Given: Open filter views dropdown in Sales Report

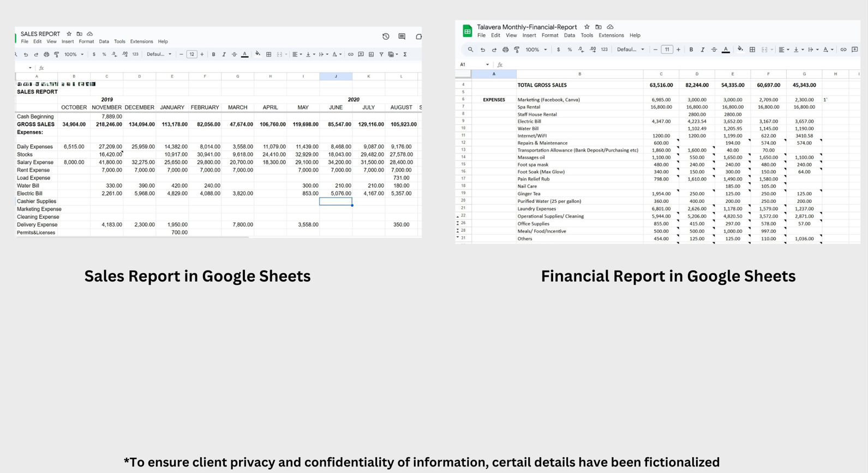Looking at the screenshot, I should (393, 55).
